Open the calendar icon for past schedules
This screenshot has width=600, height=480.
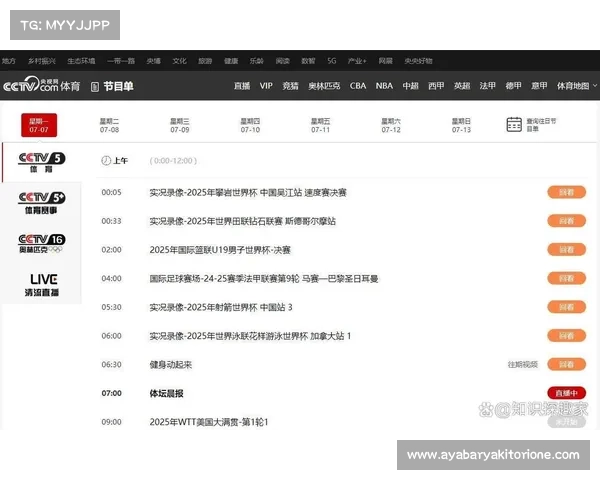tap(514, 124)
